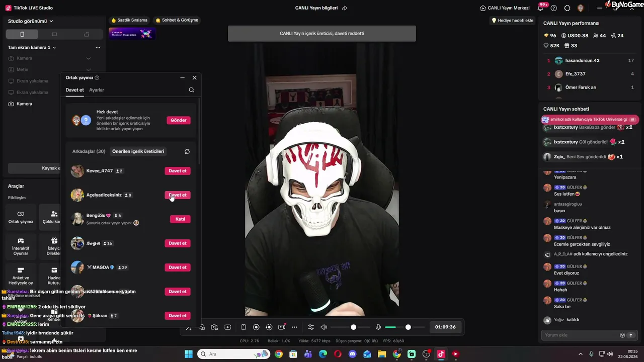Open Discord from the taskbar
Image resolution: width=644 pixels, height=362 pixels.
[352, 354]
